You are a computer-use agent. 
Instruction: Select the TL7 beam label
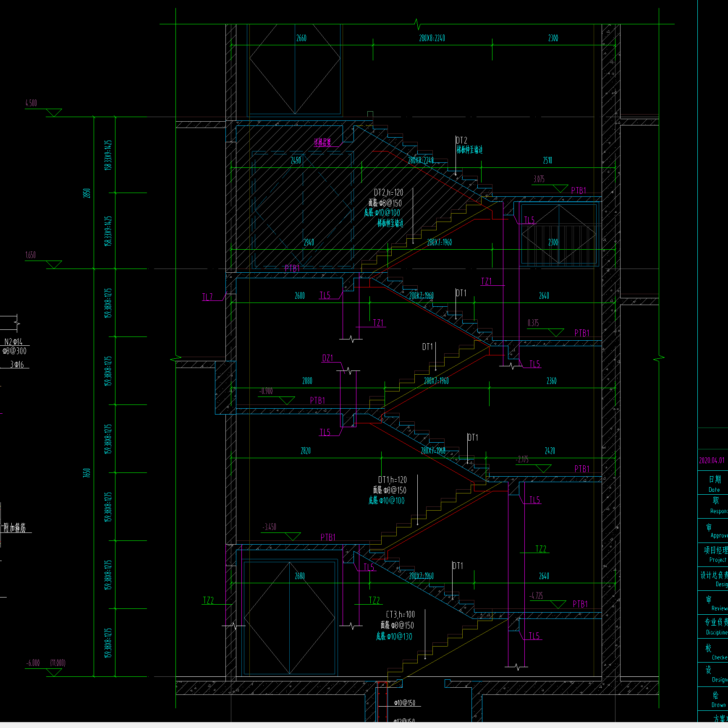(207, 297)
